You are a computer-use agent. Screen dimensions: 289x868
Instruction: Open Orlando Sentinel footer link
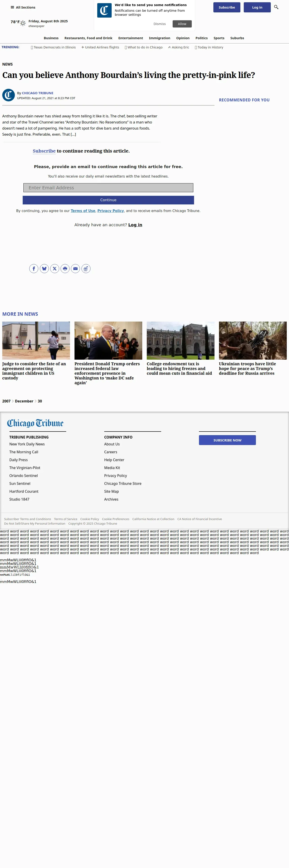(24, 475)
